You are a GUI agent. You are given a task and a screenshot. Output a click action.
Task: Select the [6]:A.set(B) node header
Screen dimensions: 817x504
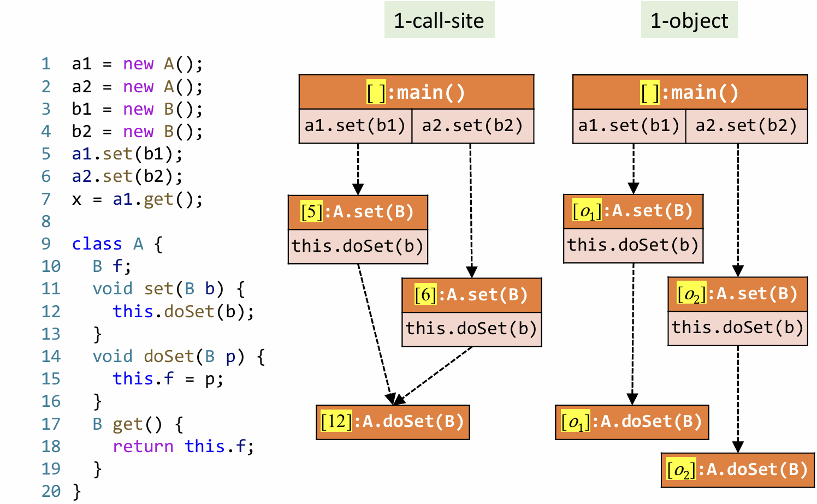tap(471, 295)
